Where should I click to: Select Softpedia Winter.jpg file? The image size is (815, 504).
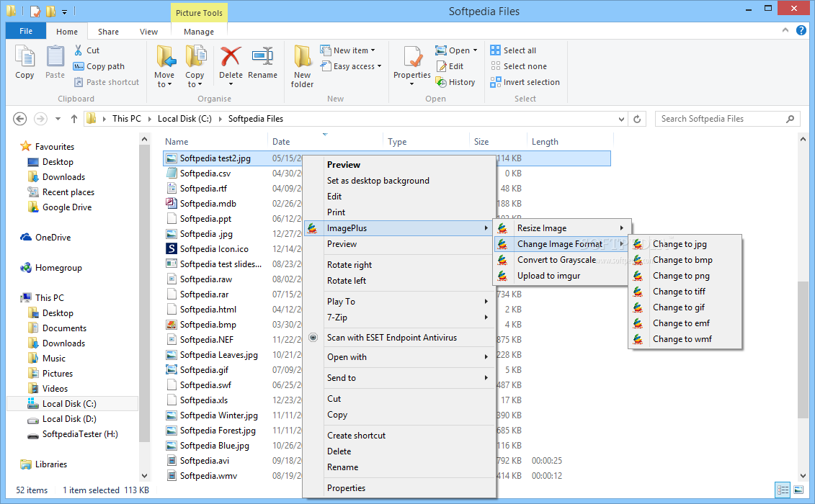click(x=219, y=415)
